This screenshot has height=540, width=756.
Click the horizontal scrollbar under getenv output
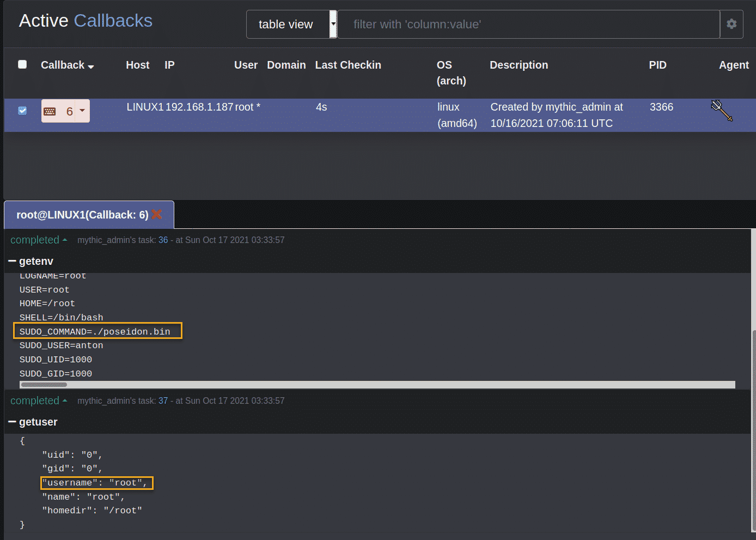(44, 385)
